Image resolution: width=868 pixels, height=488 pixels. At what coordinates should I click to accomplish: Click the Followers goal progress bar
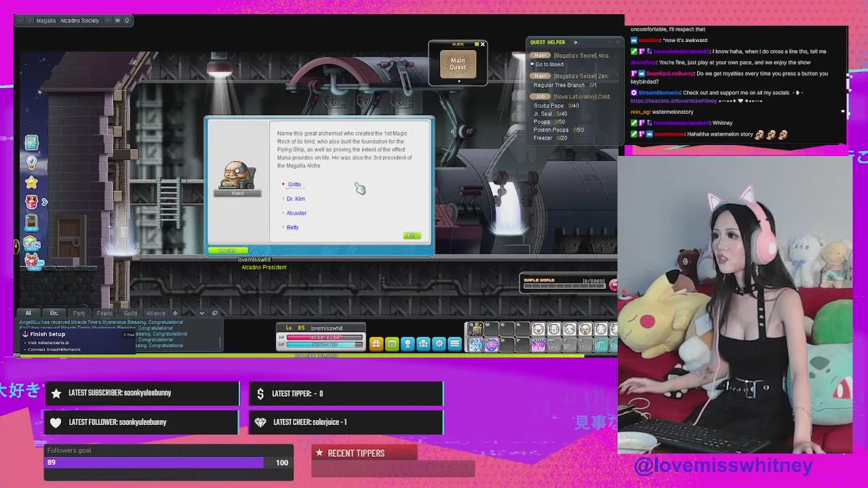click(x=168, y=462)
